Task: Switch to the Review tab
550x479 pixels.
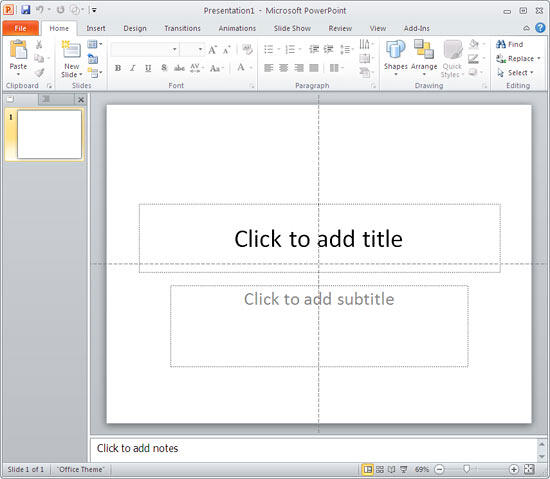Action: [x=340, y=28]
